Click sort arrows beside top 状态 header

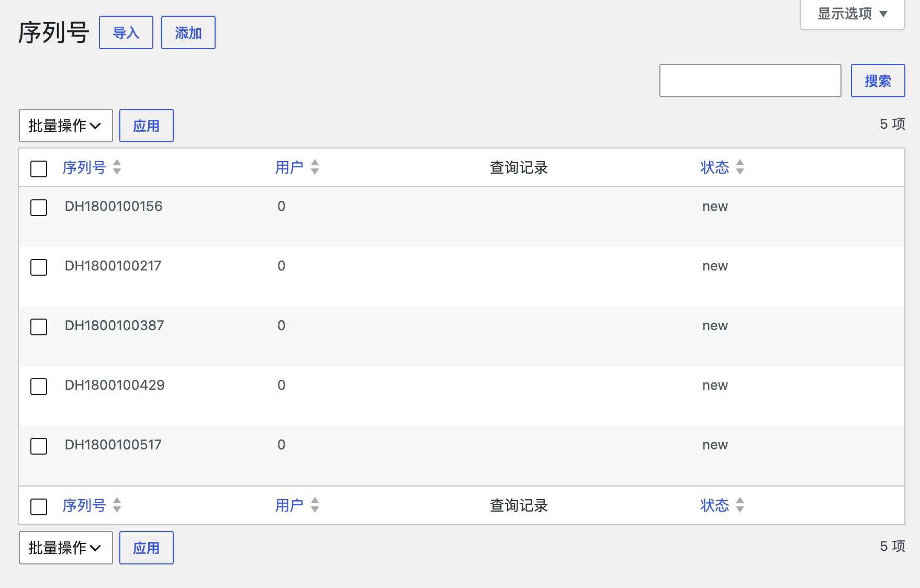740,167
